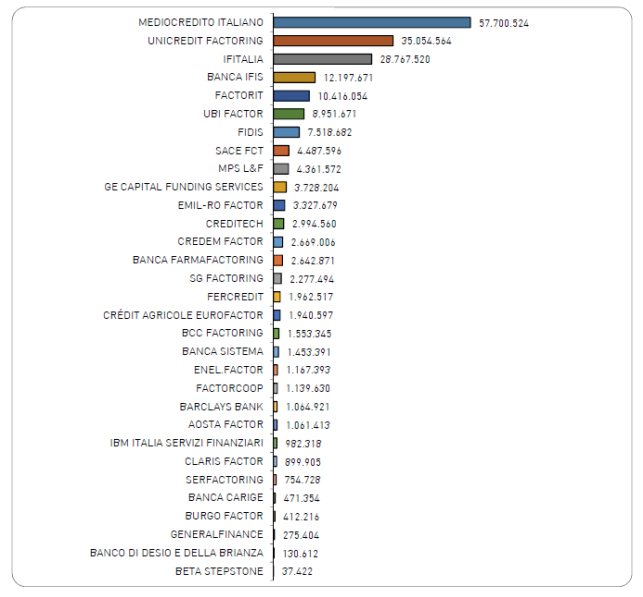The image size is (643, 597).
Task: Select the UNICREDIT FACTORING label
Action: pos(205,41)
